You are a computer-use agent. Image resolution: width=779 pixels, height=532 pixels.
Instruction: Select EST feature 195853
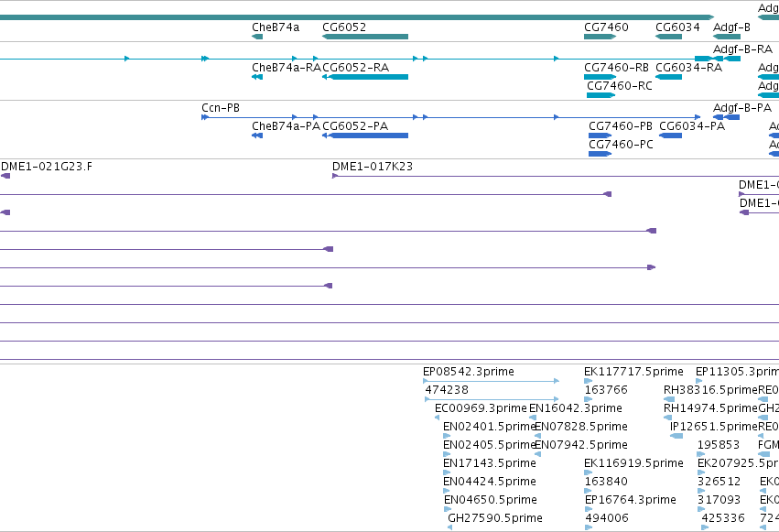pos(701,454)
